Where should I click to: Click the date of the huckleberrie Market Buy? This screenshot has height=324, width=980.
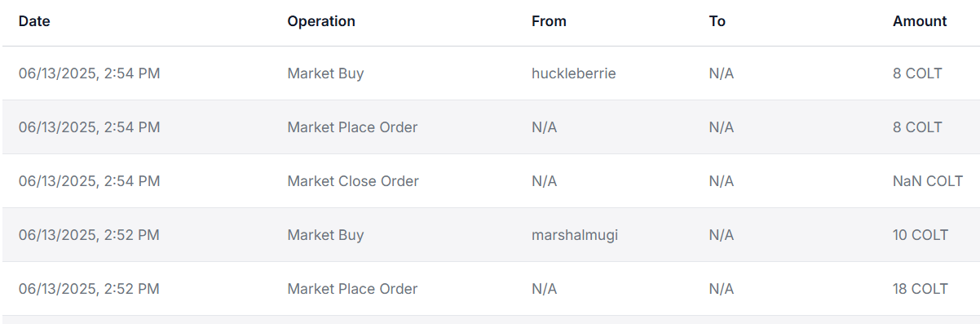90,73
